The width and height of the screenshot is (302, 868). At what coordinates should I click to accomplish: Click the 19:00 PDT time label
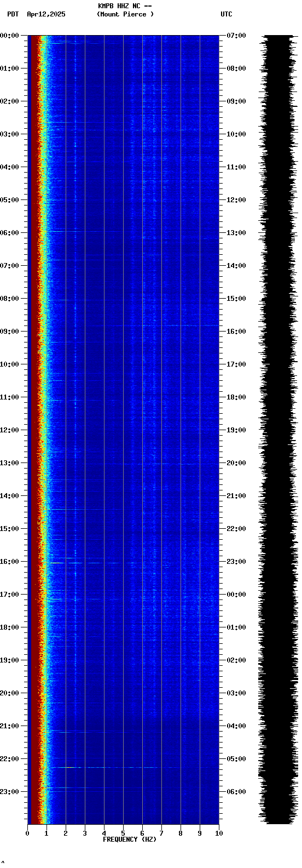click(x=9, y=660)
